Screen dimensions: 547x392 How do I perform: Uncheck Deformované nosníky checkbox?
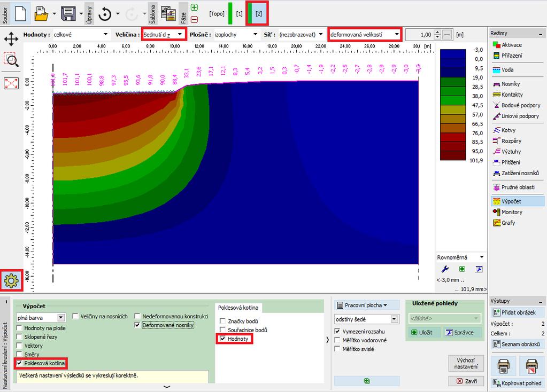(137, 325)
